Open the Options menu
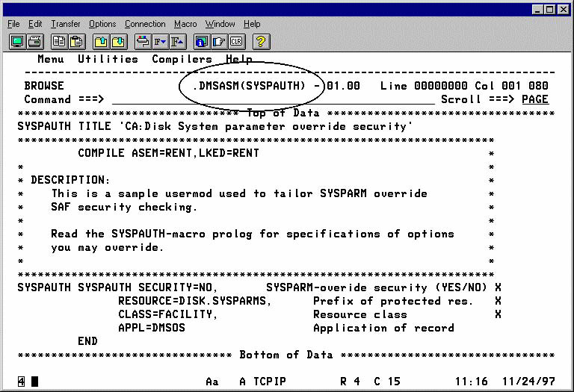This screenshot has height=392, width=574. pos(102,24)
